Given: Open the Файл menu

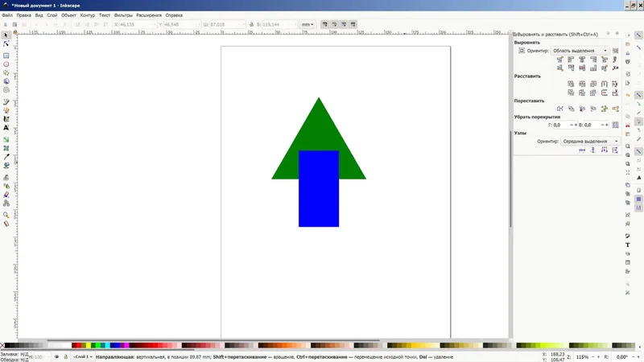Looking at the screenshot, I should [x=7, y=15].
